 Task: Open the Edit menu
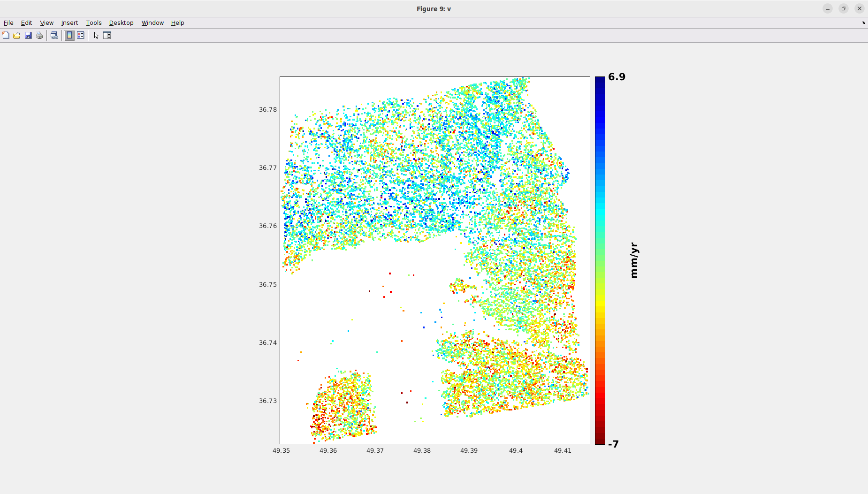[26, 23]
